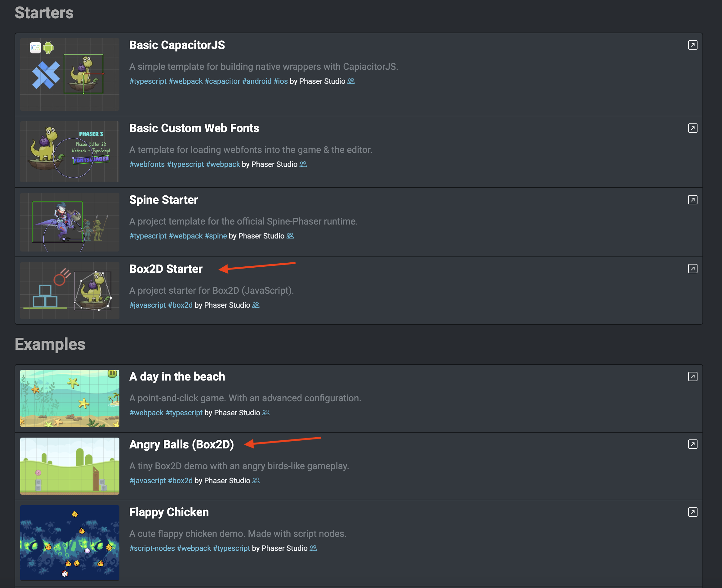
Task: Click #typescript tag in Basic Custom Web Fonts row
Action: (x=185, y=164)
